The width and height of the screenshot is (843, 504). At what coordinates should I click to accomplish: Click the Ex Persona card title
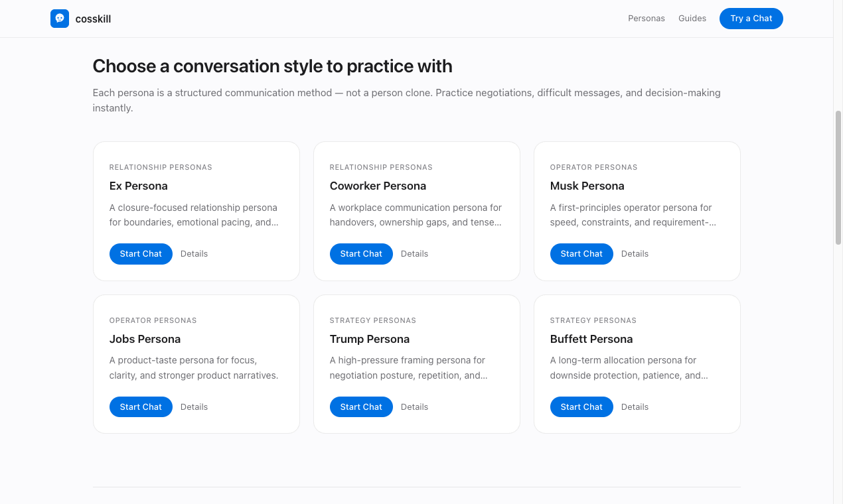(x=139, y=186)
